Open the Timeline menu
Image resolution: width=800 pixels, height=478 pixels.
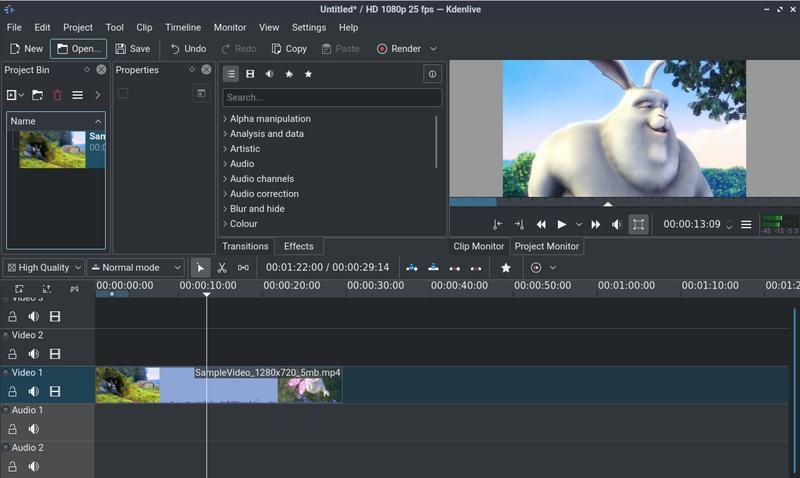click(x=182, y=28)
